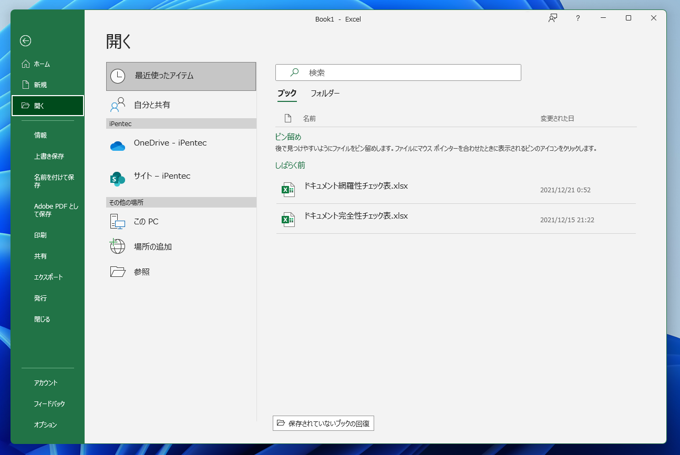Click the search magnifier icon
The height and width of the screenshot is (455, 680).
294,72
